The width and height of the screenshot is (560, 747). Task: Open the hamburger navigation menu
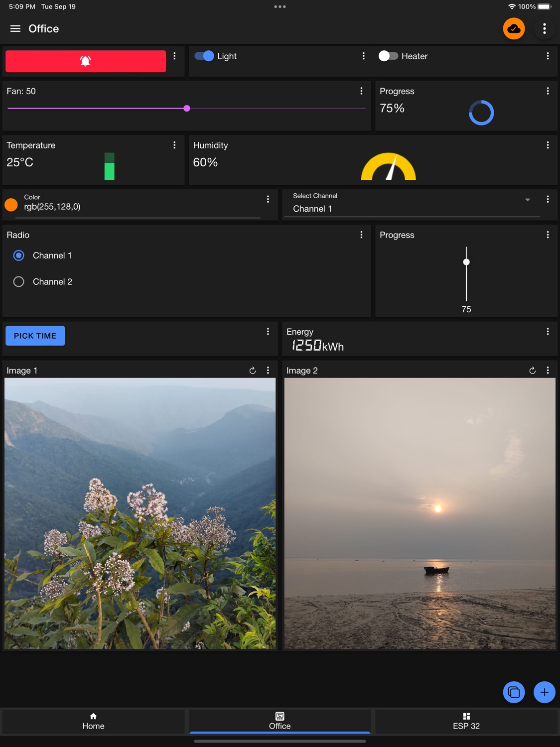point(15,28)
